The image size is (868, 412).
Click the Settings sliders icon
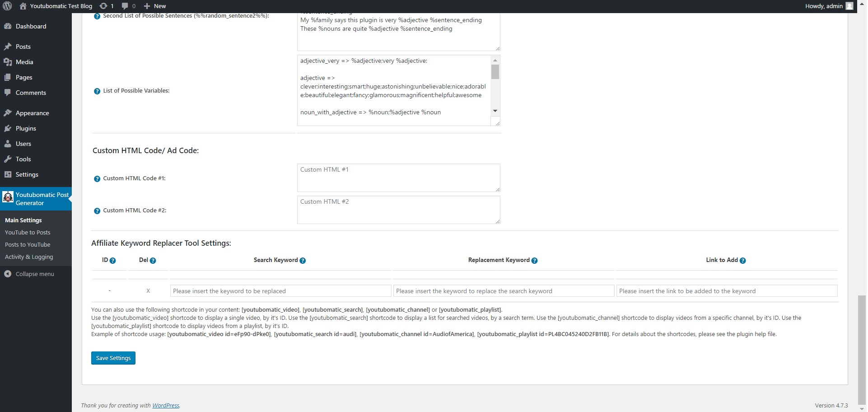click(x=8, y=174)
